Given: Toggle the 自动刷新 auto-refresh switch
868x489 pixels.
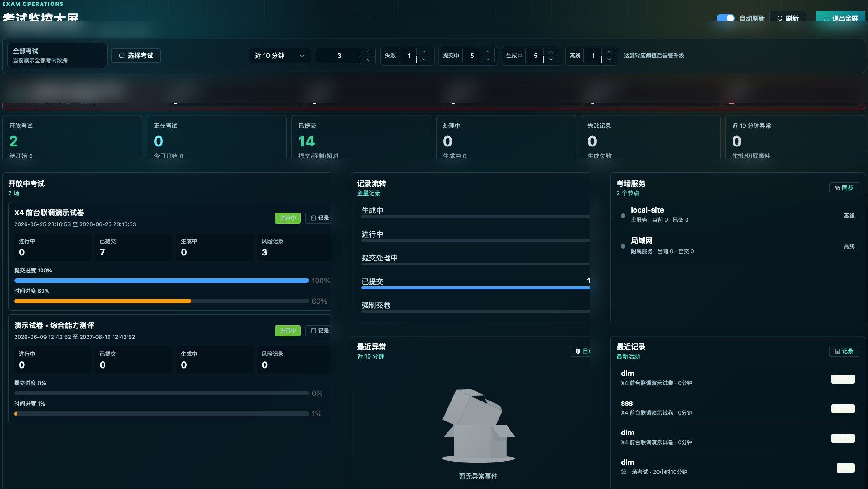Looking at the screenshot, I should click(x=725, y=18).
